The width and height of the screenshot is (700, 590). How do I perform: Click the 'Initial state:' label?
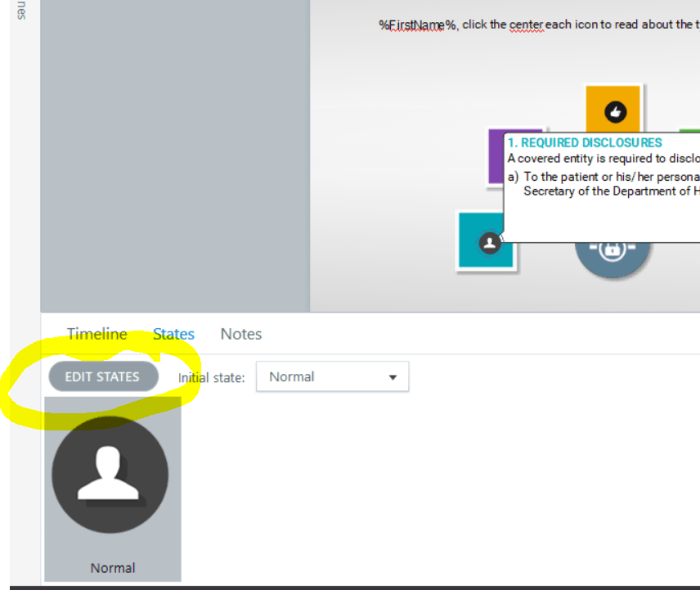[211, 377]
